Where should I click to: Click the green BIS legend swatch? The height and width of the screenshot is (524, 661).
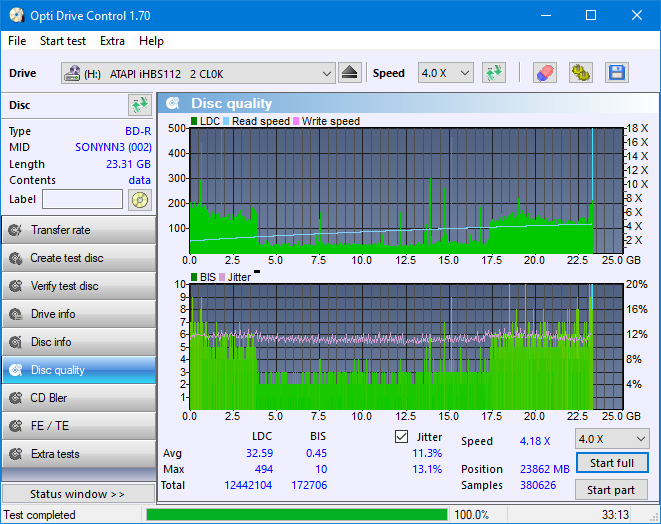coord(194,277)
